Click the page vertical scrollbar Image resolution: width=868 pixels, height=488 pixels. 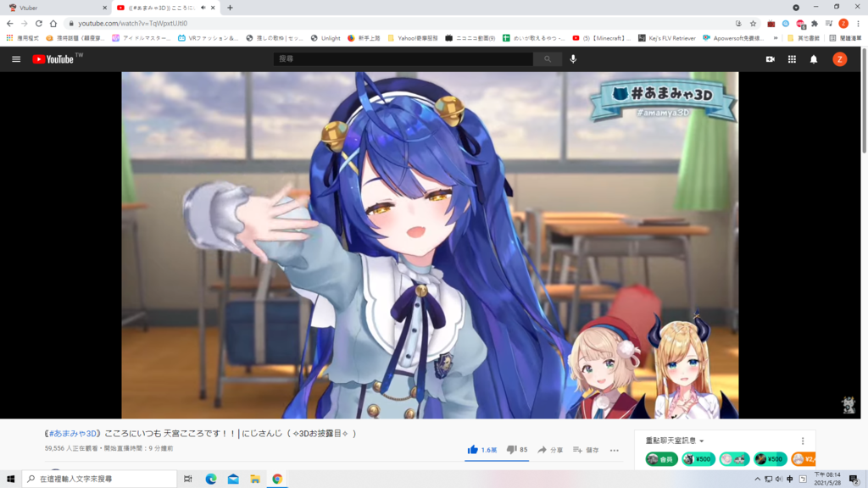point(864,100)
